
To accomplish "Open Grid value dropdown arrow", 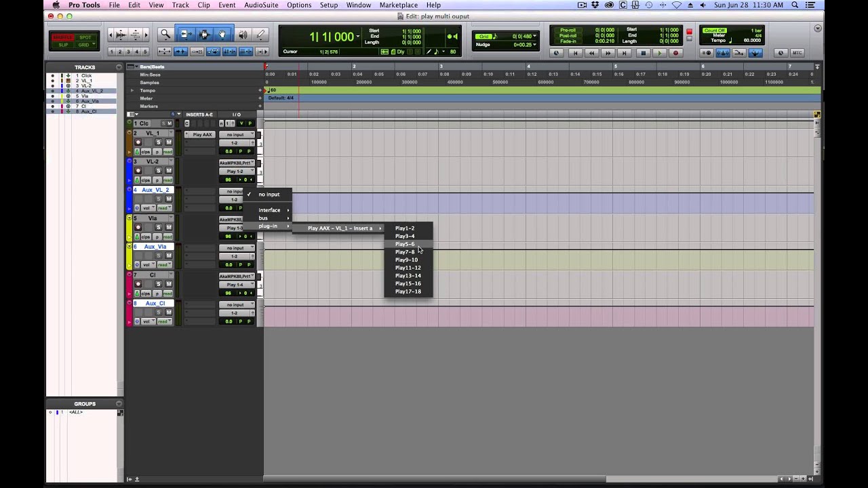I will click(x=534, y=36).
